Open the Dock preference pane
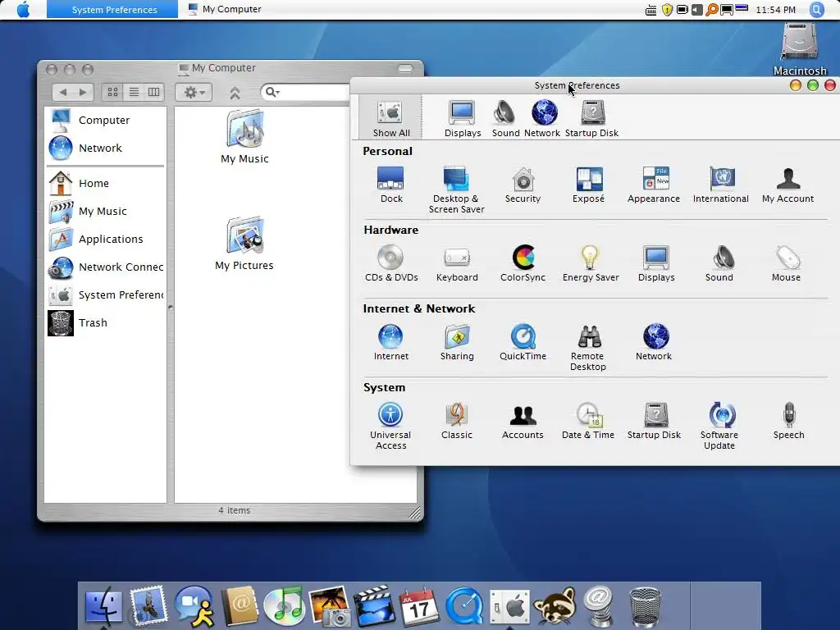This screenshot has width=840, height=630. click(x=391, y=185)
